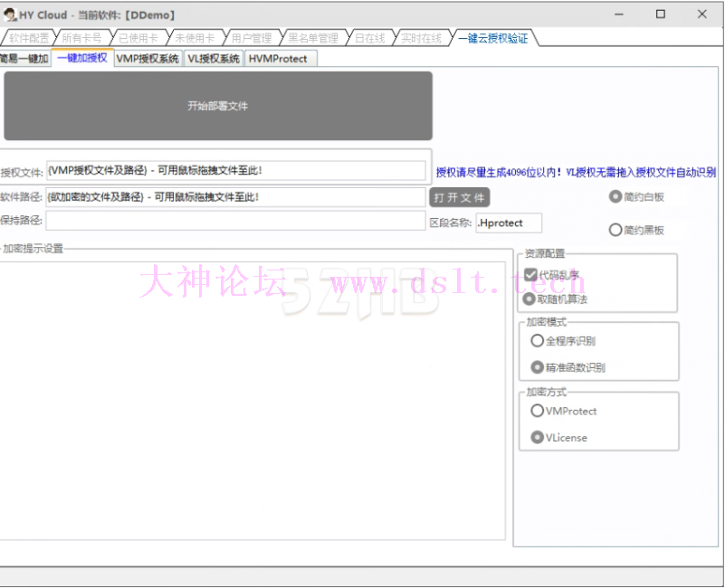Go to the 用户管理 top tab
Image resolution: width=725 pixels, height=588 pixels.
[251, 38]
